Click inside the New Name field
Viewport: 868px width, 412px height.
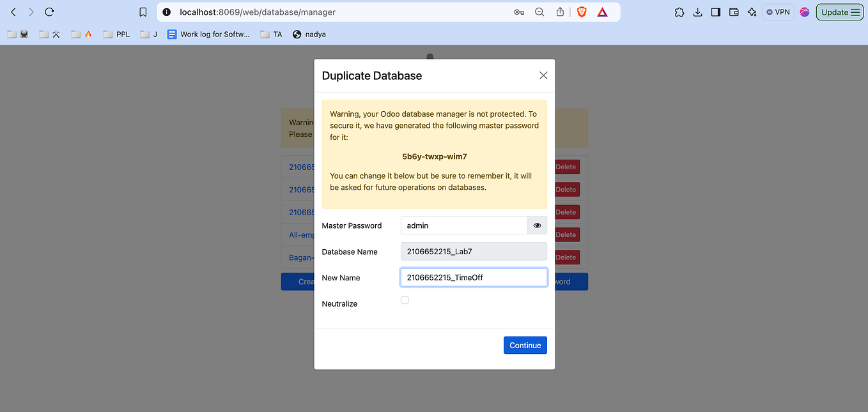[473, 277]
